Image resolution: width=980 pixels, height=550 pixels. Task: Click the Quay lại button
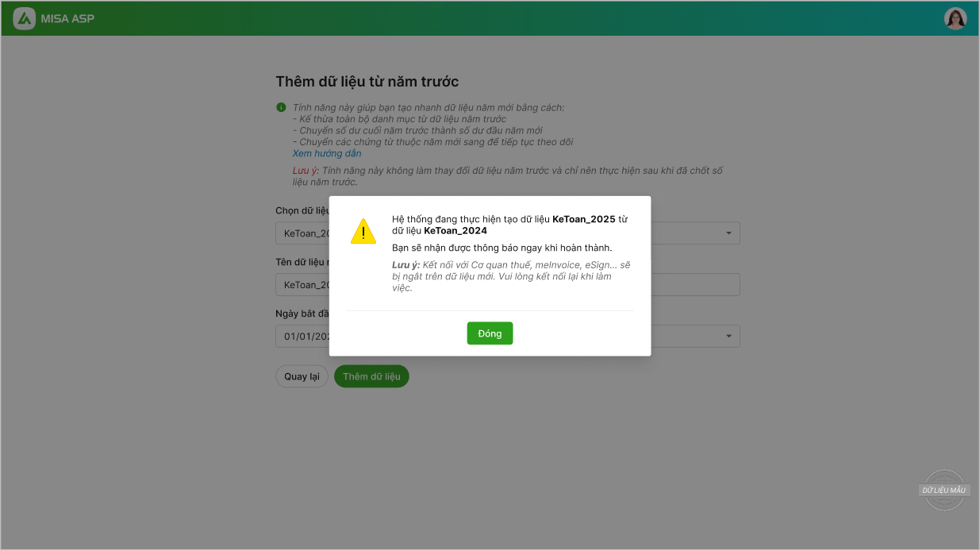click(302, 376)
